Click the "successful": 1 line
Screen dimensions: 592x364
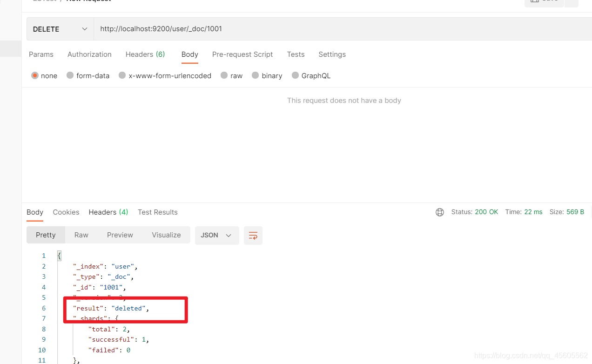[119, 340]
